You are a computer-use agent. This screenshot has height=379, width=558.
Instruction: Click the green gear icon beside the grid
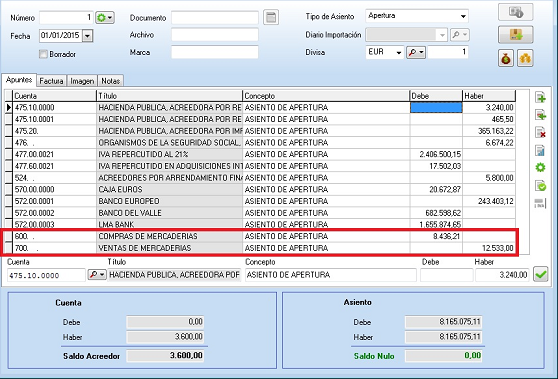coord(541,167)
